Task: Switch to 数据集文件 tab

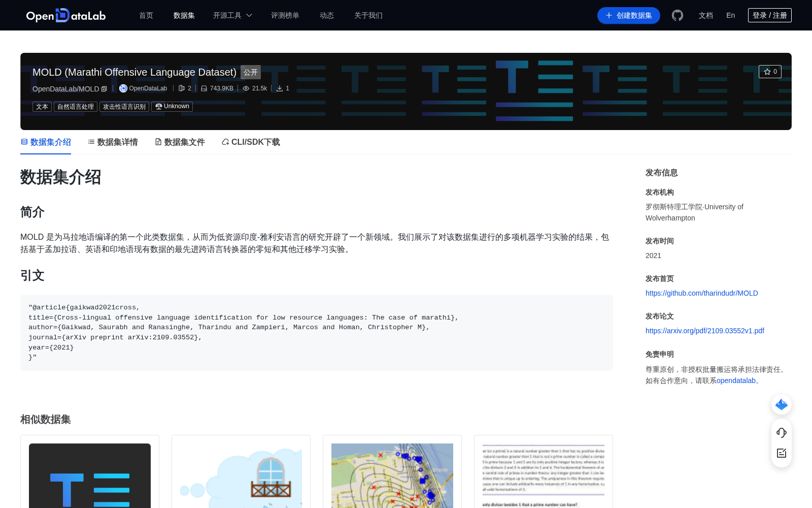Action: click(x=180, y=142)
